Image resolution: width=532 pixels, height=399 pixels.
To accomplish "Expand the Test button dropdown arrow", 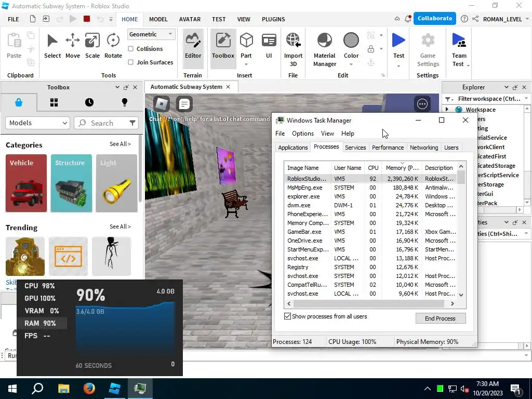I will point(398,66).
